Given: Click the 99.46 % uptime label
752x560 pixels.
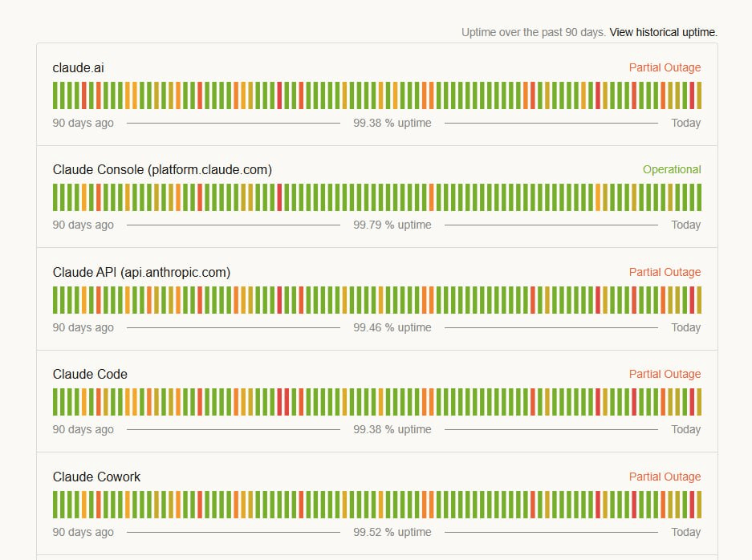Looking at the screenshot, I should pyautogui.click(x=392, y=327).
